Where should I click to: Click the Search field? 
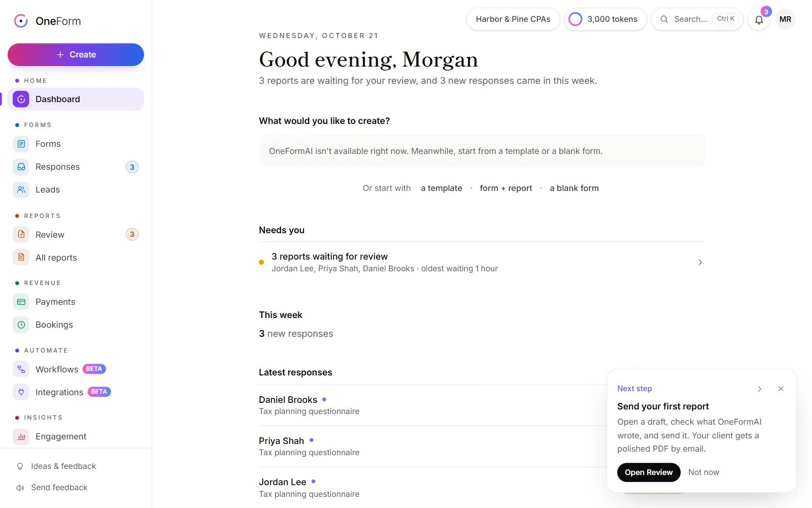click(697, 19)
